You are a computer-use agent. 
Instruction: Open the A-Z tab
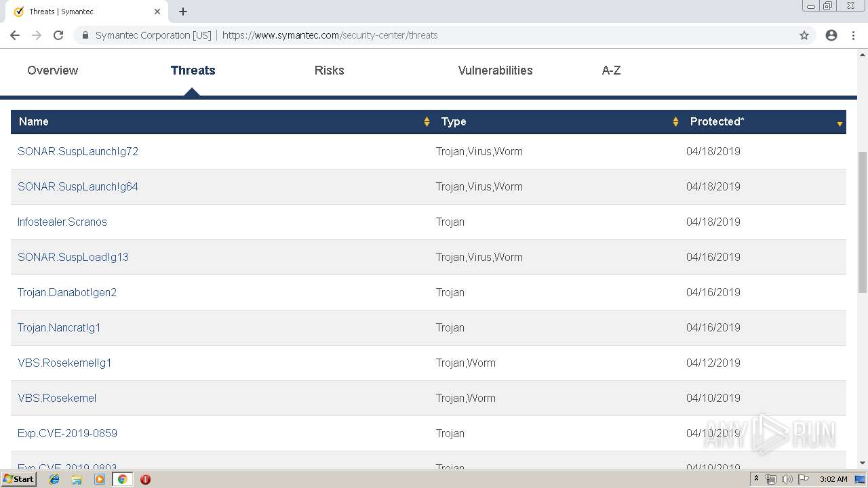click(x=611, y=70)
